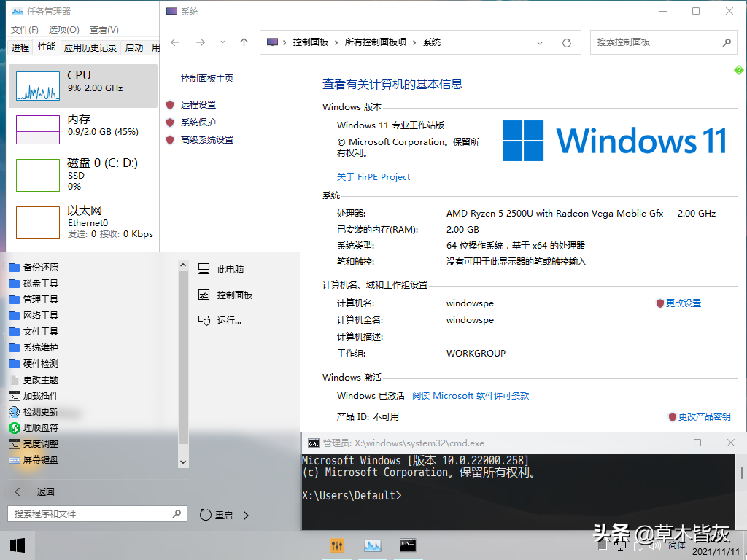The width and height of the screenshot is (747, 560).
Task: Open 控制面板主页 link
Action: [206, 79]
